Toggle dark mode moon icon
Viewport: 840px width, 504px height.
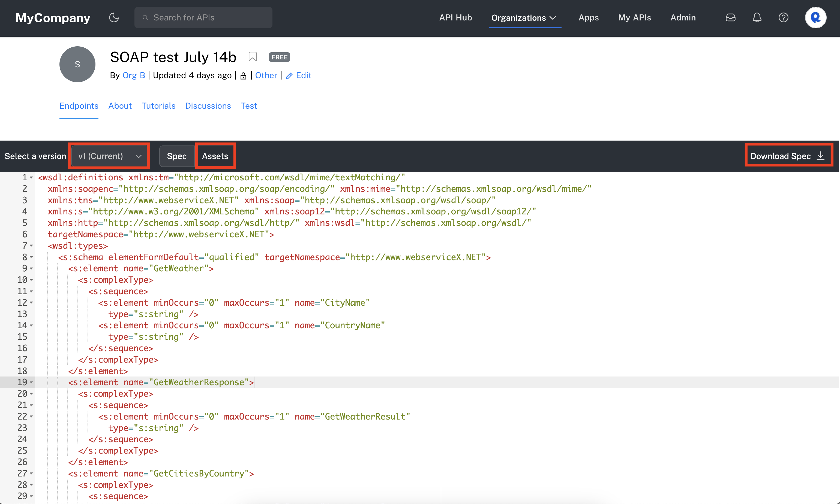[x=114, y=17]
